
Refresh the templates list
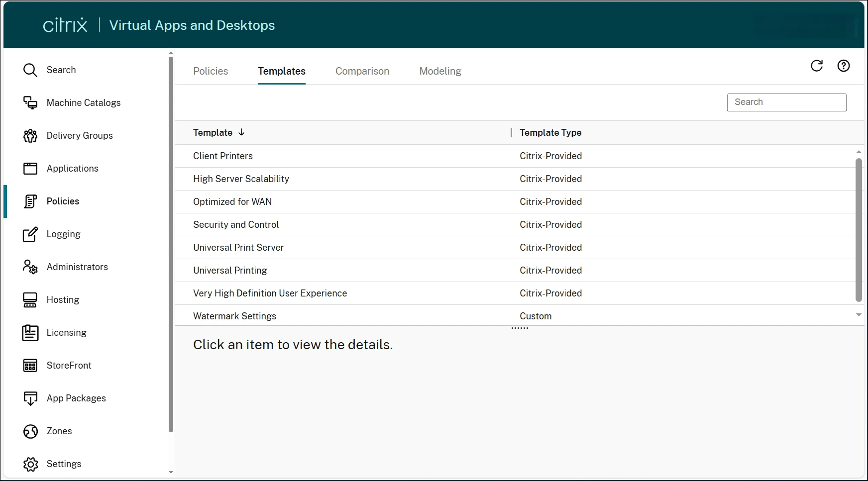point(817,66)
